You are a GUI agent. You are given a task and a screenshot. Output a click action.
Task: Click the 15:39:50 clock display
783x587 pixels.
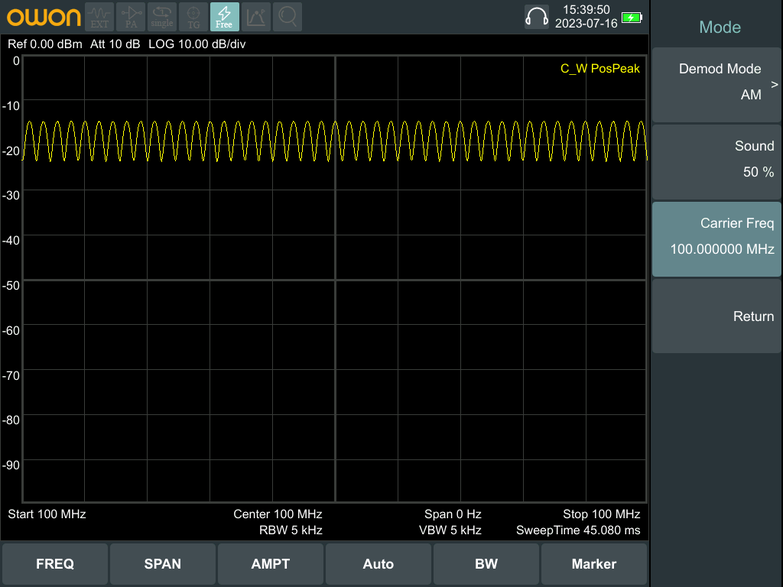(586, 9)
